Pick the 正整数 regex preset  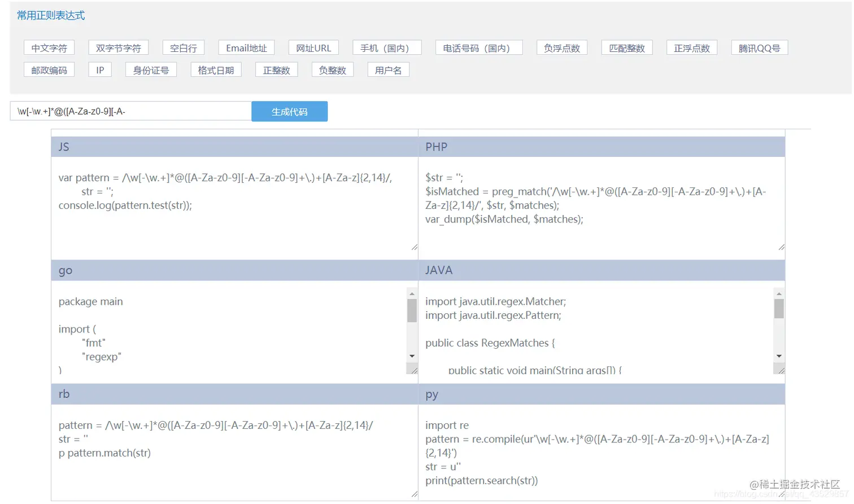pyautogui.click(x=276, y=70)
